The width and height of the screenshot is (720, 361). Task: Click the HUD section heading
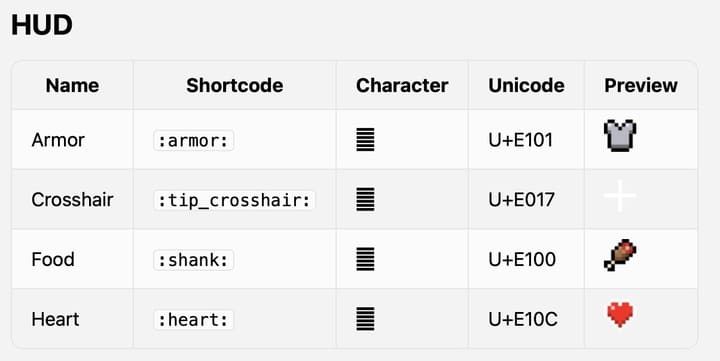pyautogui.click(x=42, y=25)
